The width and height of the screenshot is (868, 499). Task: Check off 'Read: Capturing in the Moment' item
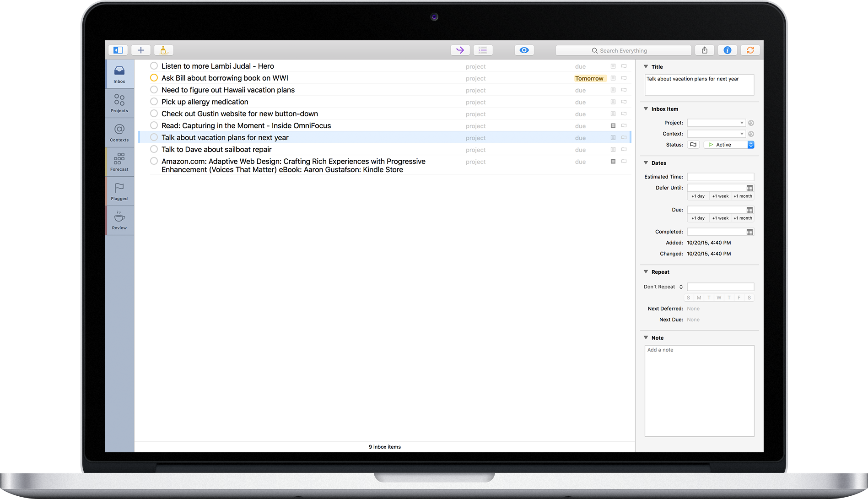(x=154, y=125)
